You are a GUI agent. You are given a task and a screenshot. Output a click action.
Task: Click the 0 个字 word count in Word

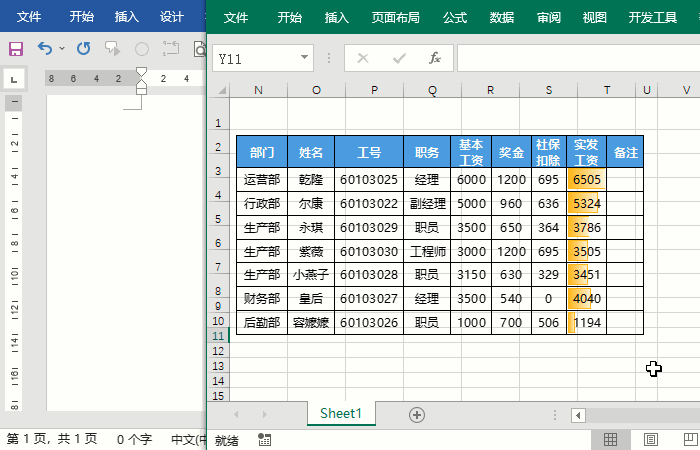134,439
